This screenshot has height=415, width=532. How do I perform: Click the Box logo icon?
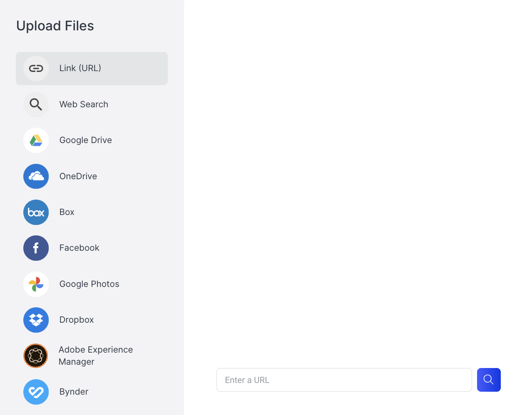[x=36, y=212]
